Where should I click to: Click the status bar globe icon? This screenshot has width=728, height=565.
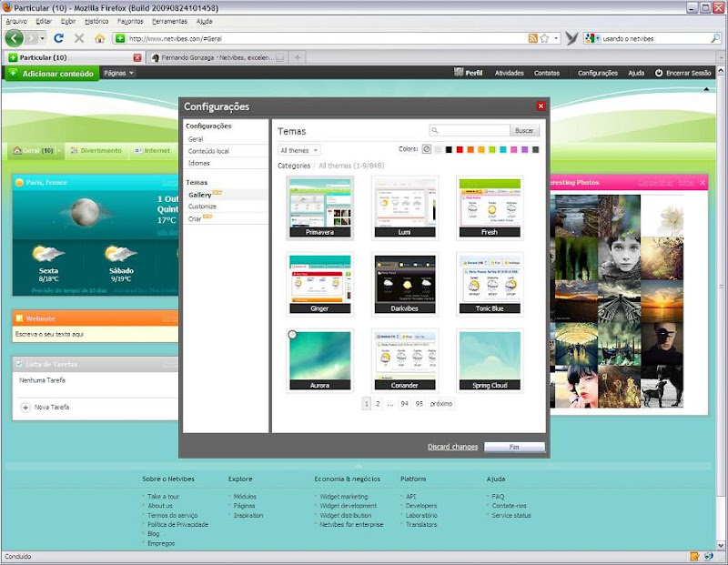point(709,556)
